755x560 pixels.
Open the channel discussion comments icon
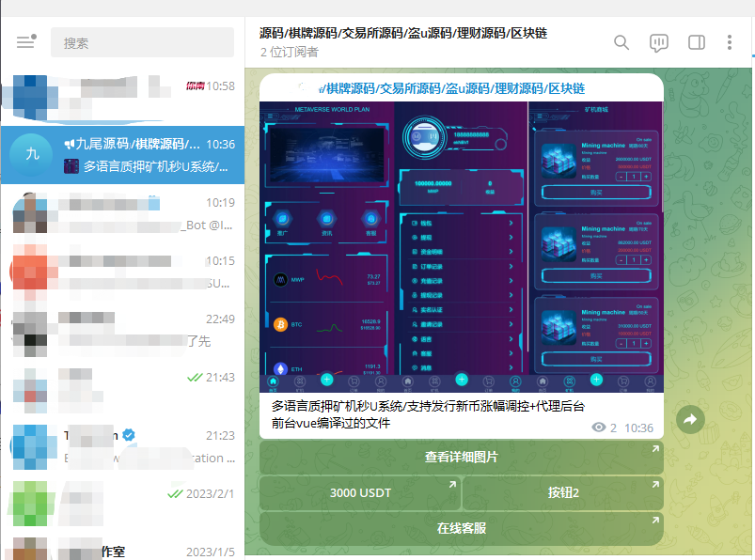[659, 43]
